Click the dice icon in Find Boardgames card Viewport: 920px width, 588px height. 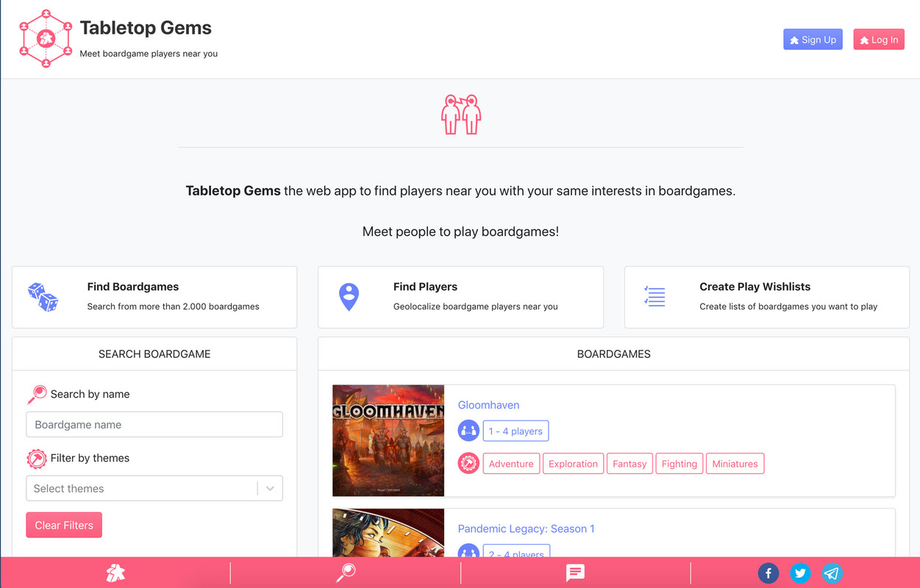pos(43,297)
